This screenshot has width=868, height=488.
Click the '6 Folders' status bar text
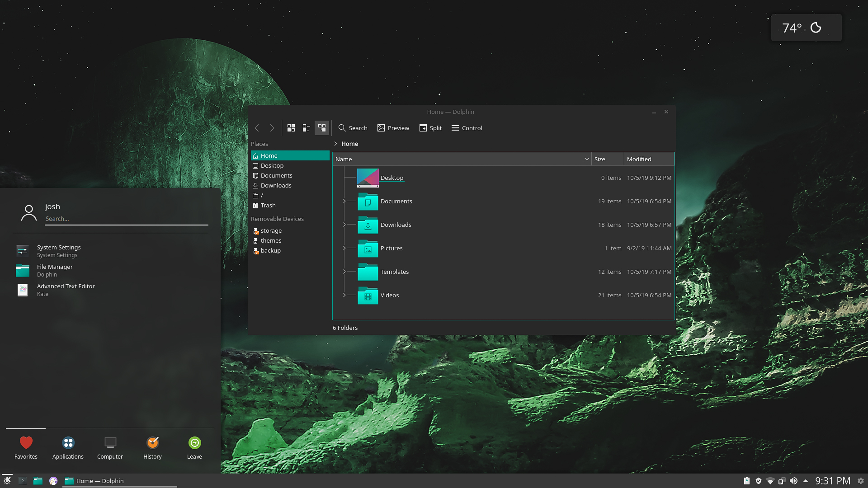[345, 328]
